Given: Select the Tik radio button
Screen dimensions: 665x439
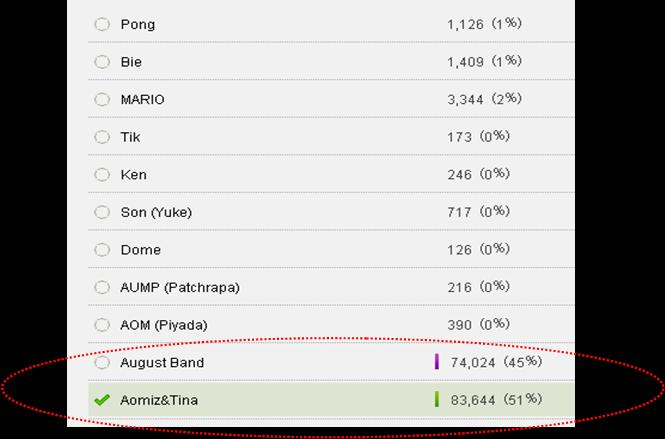Looking at the screenshot, I should point(102,137).
